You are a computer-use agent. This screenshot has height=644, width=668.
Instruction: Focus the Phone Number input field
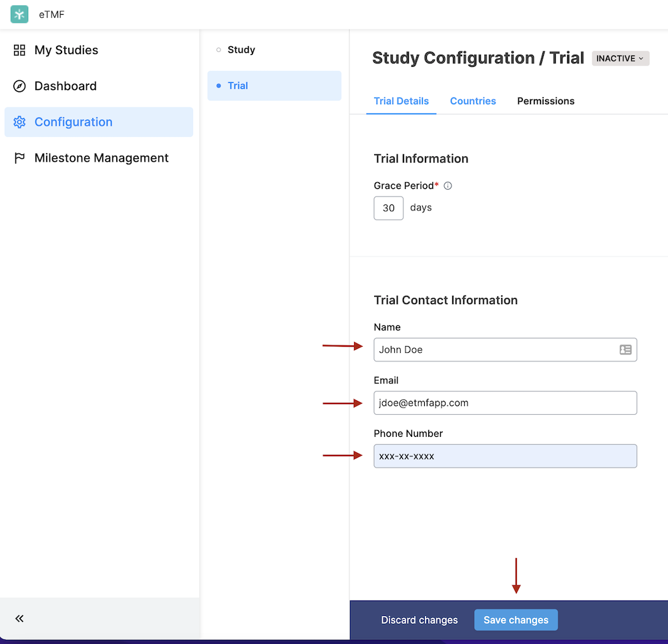[x=505, y=456]
